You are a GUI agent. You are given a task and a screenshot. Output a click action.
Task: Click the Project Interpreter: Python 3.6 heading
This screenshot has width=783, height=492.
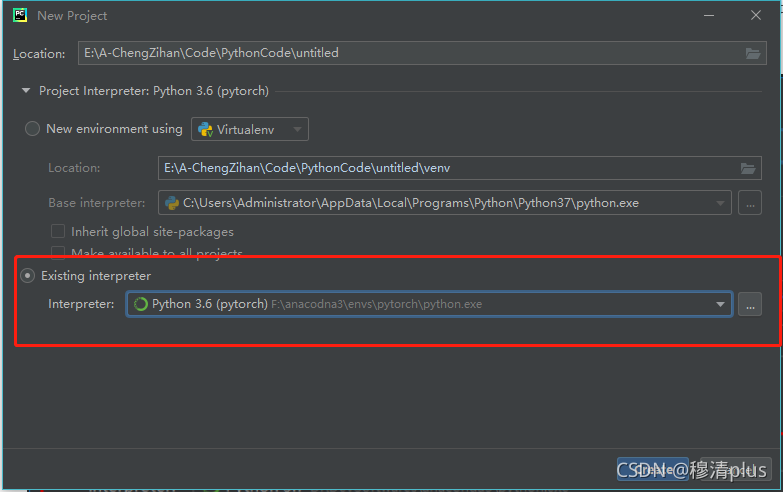[x=154, y=91]
